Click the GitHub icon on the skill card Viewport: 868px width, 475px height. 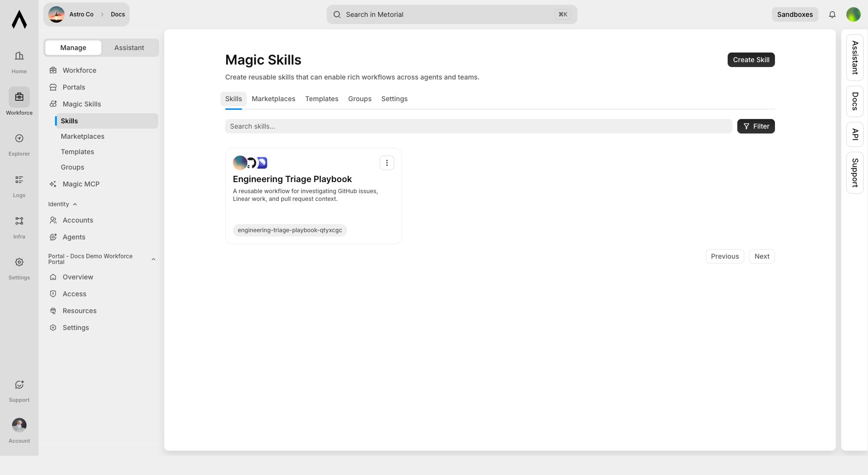[251, 163]
